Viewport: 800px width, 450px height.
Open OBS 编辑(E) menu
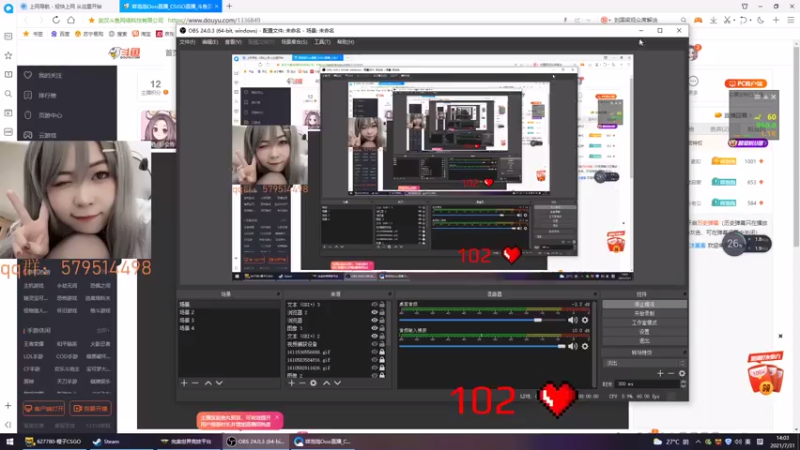pyautogui.click(x=210, y=42)
